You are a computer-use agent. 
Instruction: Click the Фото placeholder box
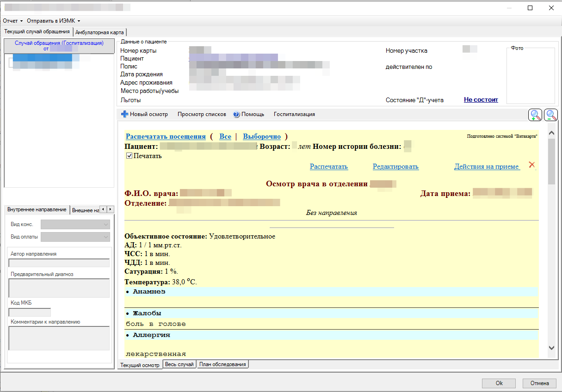531,76
